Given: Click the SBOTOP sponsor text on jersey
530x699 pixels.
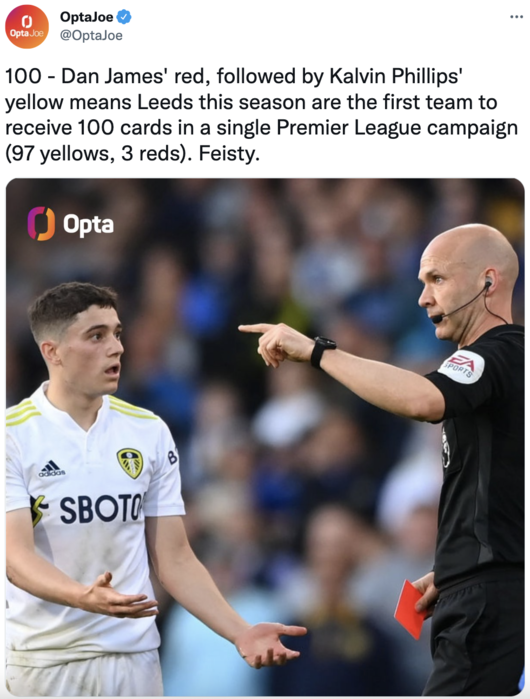Looking at the screenshot, I should [102, 509].
